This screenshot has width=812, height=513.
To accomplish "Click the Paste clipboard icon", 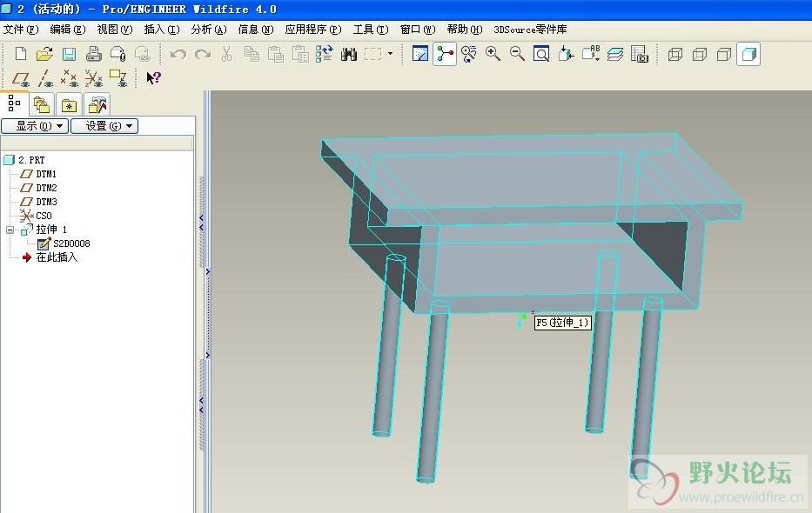I will click(276, 54).
